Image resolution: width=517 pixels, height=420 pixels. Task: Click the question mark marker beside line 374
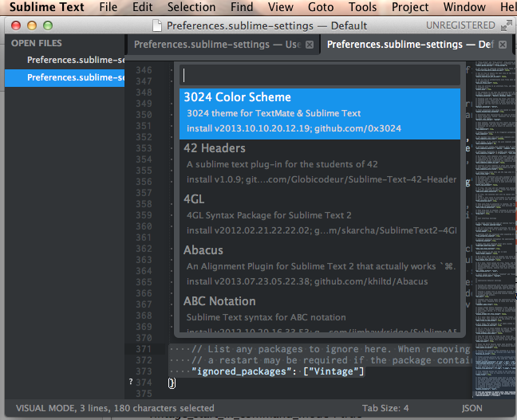[131, 382]
